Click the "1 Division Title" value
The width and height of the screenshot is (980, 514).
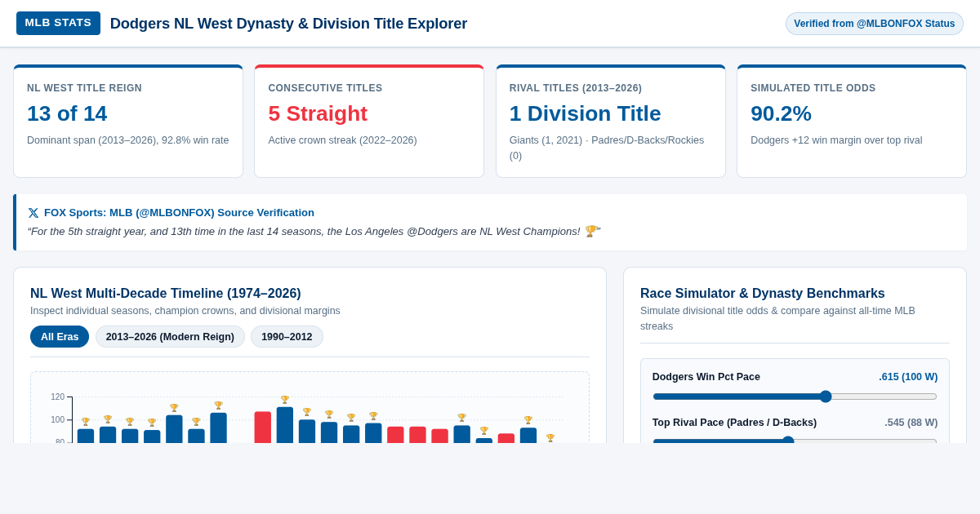pos(586,113)
